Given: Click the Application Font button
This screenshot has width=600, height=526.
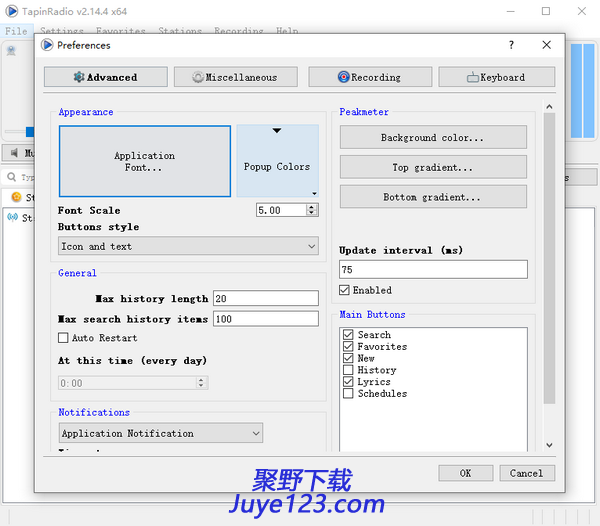Looking at the screenshot, I should pyautogui.click(x=145, y=161).
